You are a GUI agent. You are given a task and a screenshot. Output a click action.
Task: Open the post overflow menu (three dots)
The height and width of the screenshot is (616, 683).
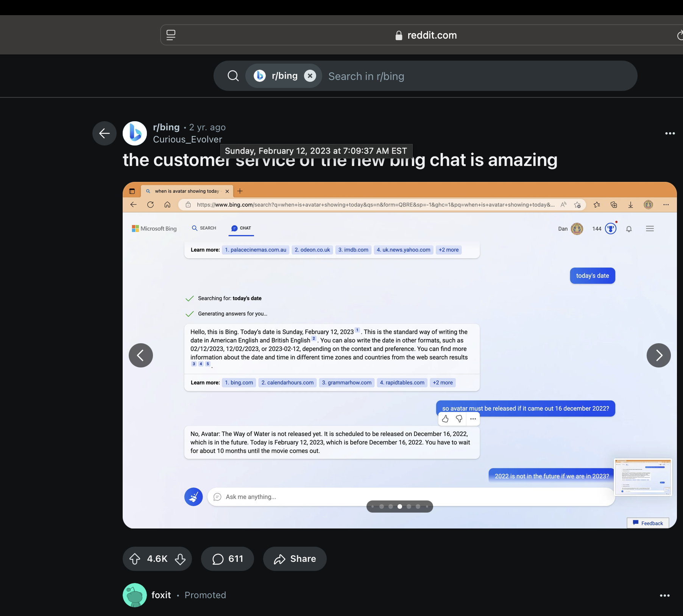point(670,133)
